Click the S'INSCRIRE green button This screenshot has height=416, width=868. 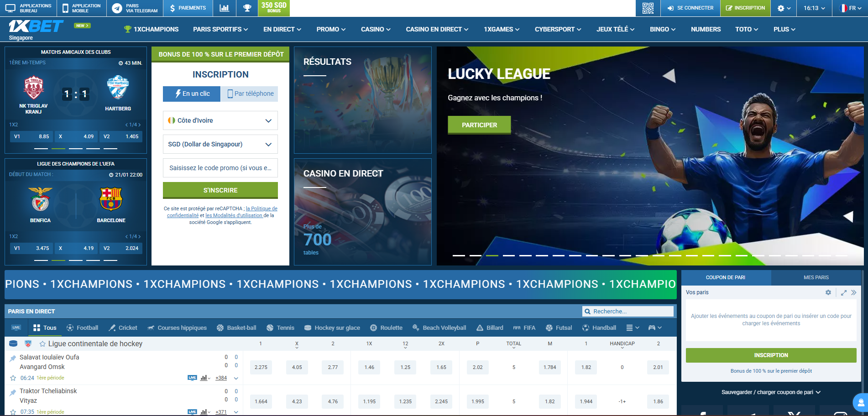[220, 190]
